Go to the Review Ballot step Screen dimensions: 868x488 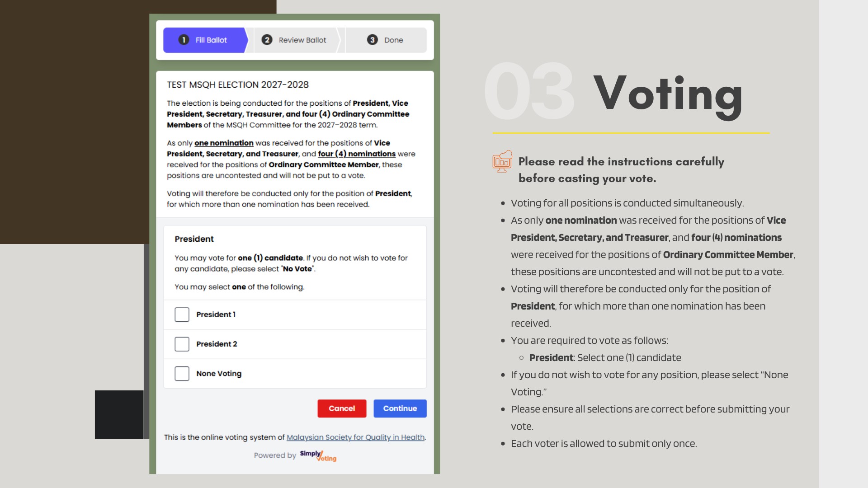click(x=297, y=40)
